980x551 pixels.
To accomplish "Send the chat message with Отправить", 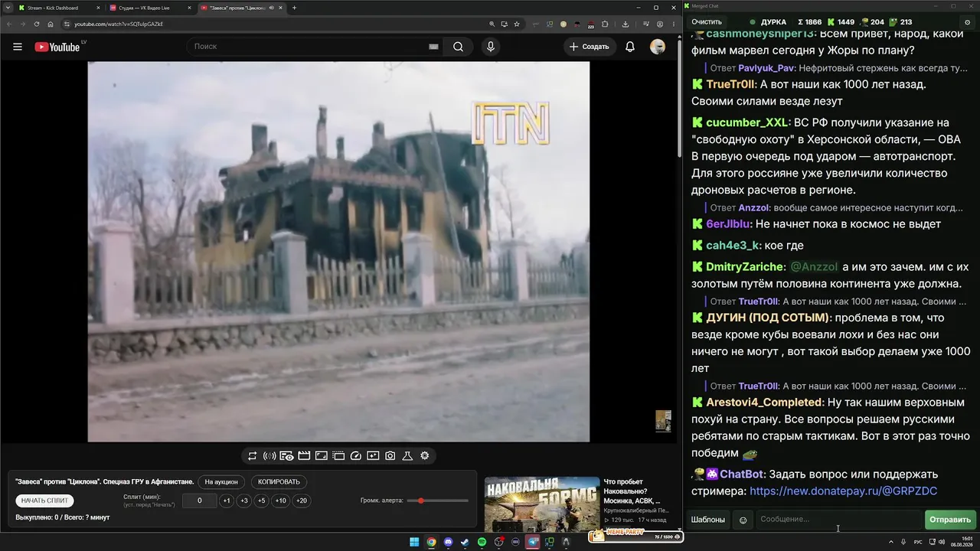I will [x=950, y=520].
